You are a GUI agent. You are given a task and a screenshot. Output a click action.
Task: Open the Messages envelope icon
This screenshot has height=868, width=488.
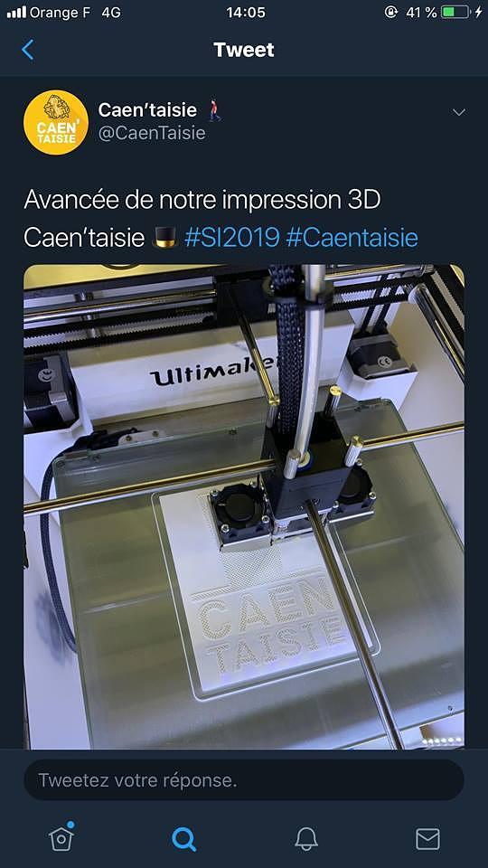pos(427,839)
